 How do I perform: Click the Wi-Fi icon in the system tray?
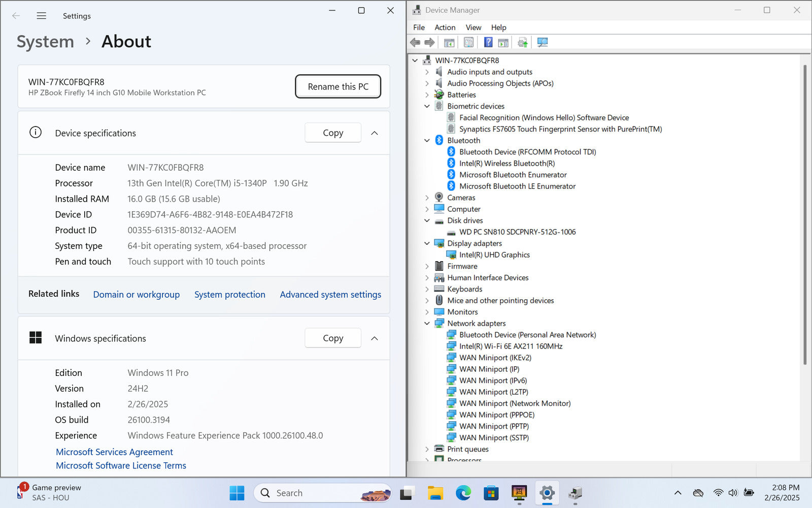[x=718, y=493]
